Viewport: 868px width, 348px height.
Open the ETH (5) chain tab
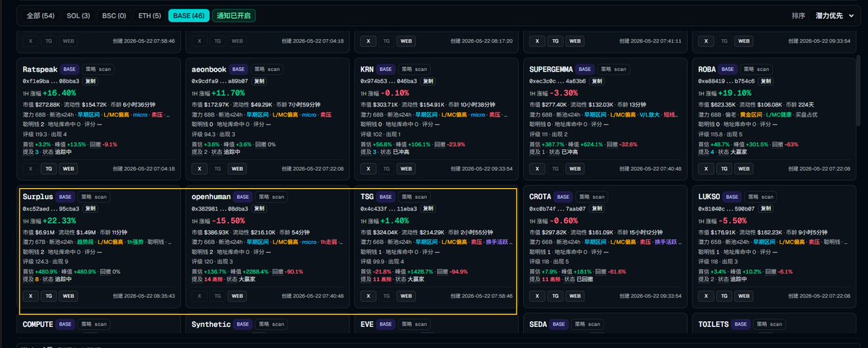coord(148,15)
